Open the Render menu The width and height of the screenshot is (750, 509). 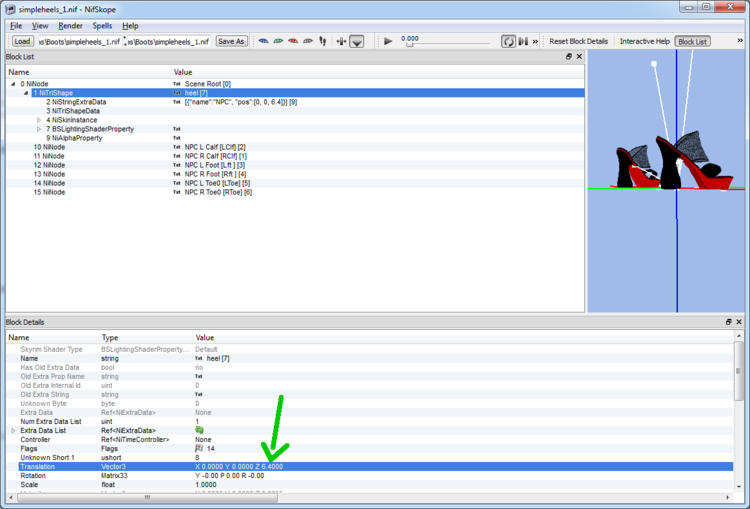click(70, 26)
